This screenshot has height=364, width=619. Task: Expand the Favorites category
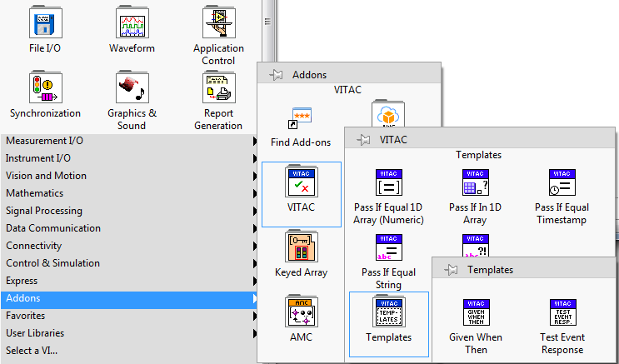[x=128, y=316]
